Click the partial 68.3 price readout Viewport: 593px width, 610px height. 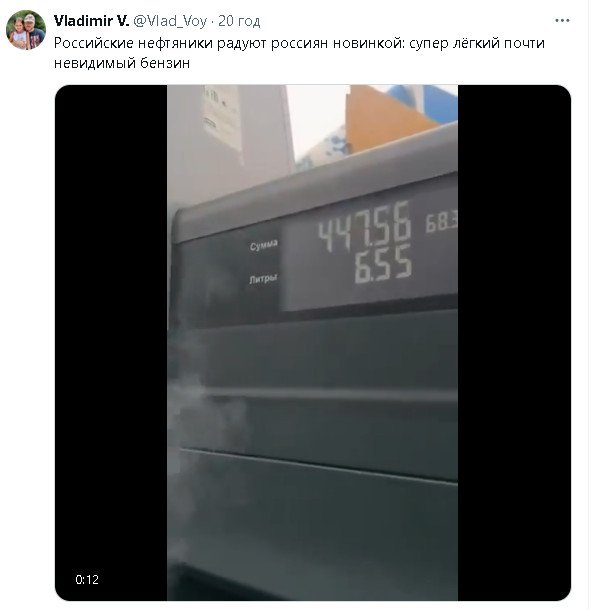coord(441,222)
